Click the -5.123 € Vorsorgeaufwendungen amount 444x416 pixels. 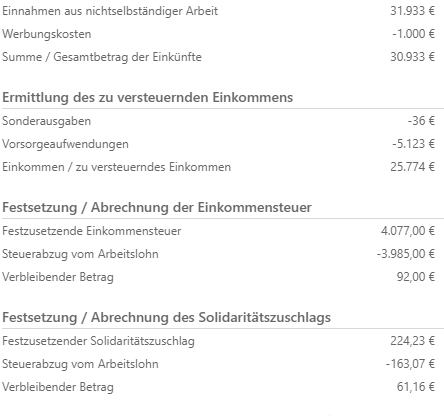point(414,144)
